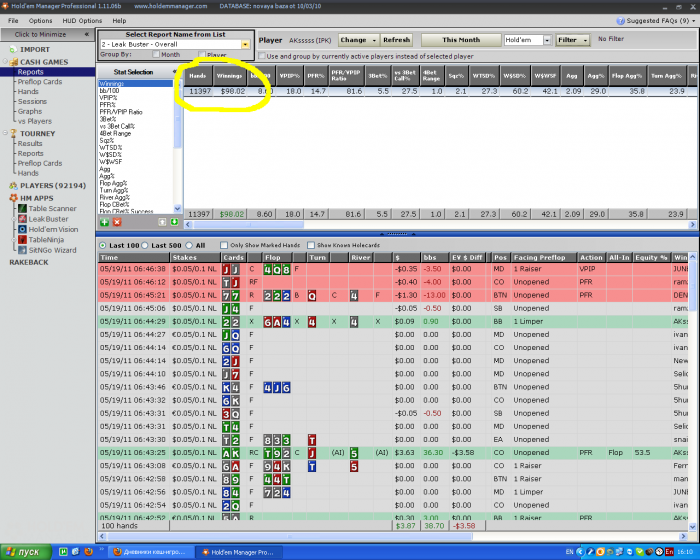
Task: Launch Table Scanner app icon
Action: (x=22, y=209)
